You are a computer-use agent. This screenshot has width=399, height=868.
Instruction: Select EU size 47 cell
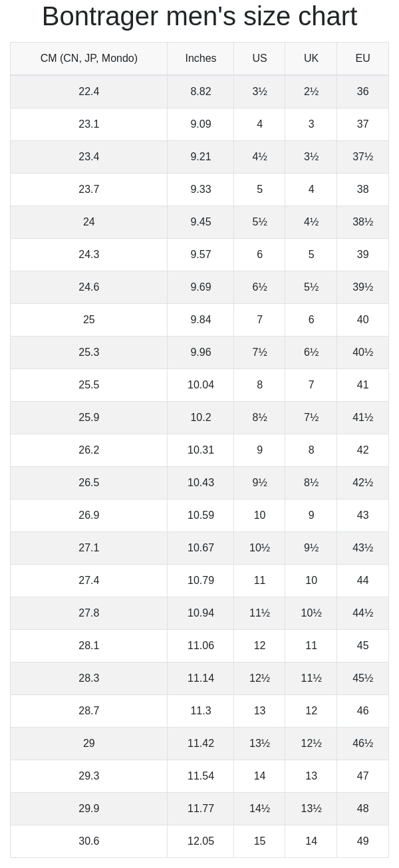[x=362, y=776]
